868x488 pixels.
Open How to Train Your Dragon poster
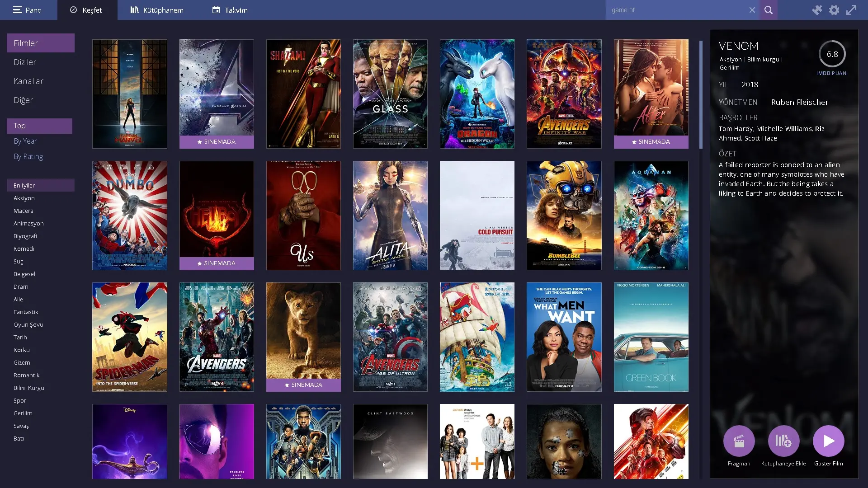click(477, 94)
